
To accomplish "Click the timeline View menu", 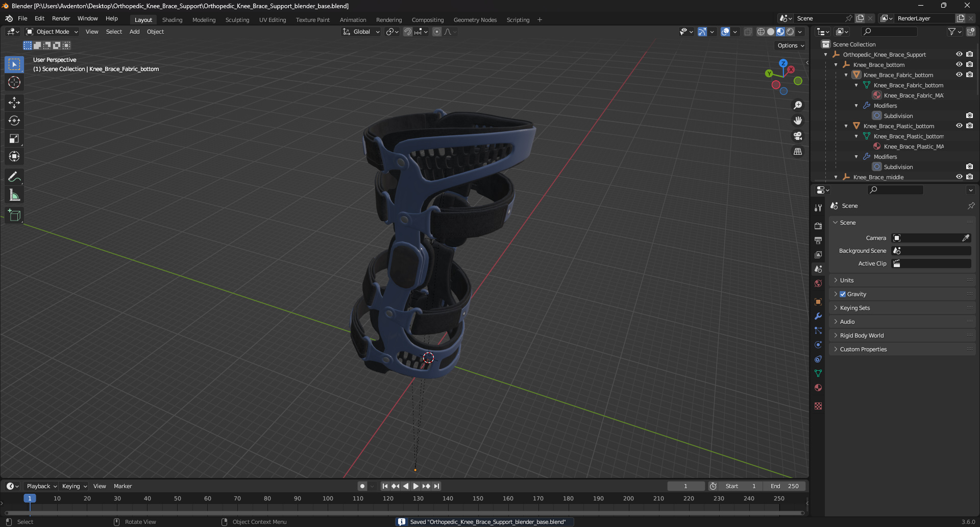I will click(100, 486).
